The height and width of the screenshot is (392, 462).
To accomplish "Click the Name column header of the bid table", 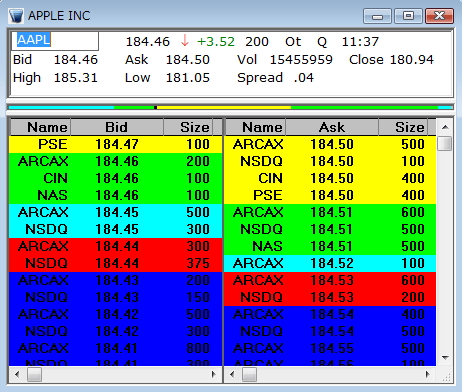I will click(40, 127).
